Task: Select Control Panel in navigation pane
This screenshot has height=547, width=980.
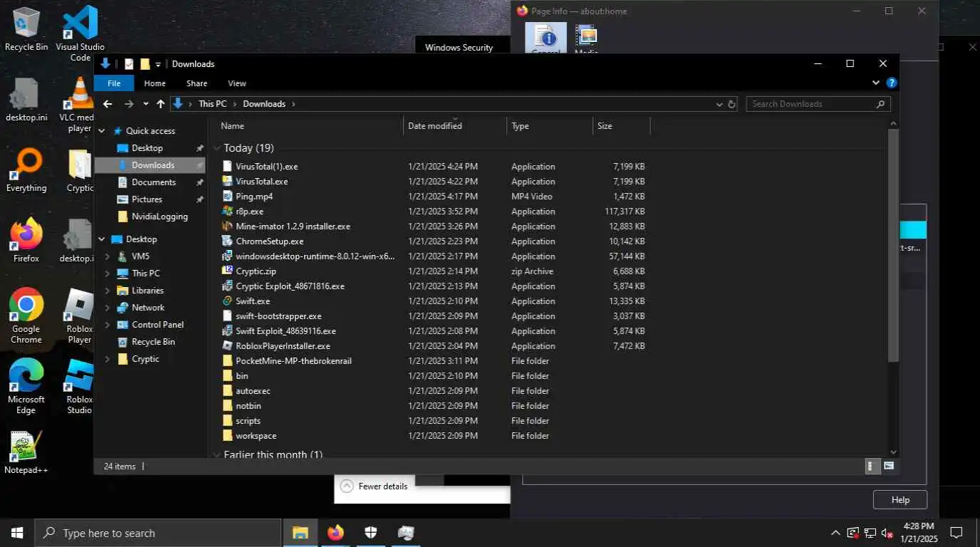Action: (157, 325)
